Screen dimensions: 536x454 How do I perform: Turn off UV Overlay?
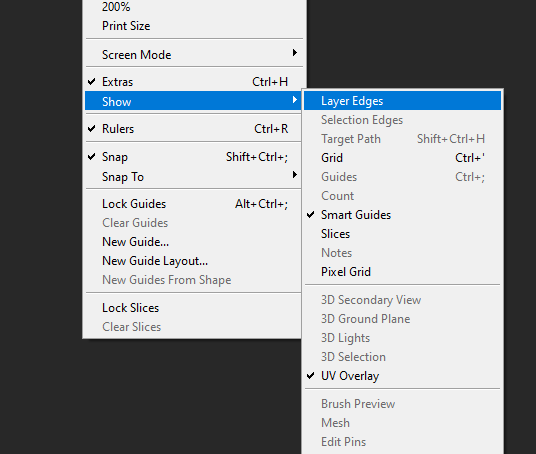[402, 376]
